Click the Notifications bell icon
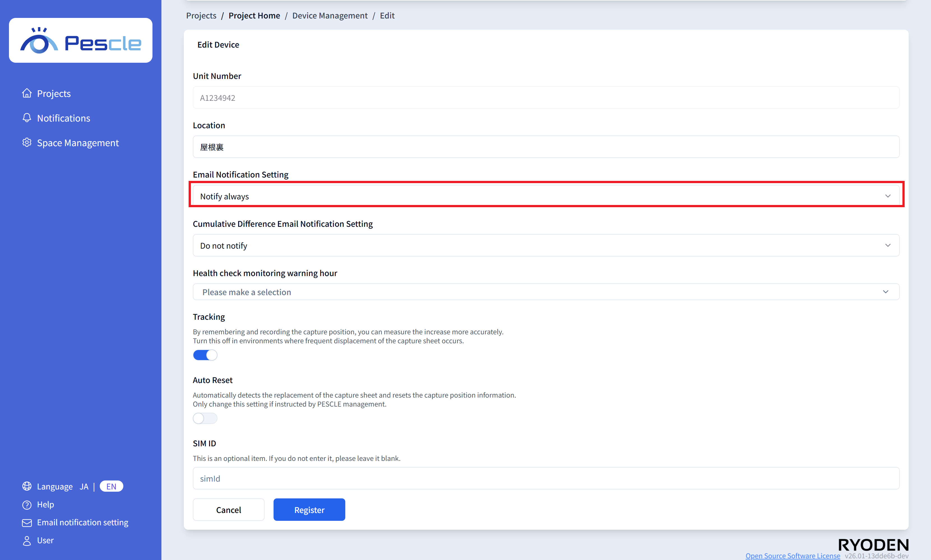 27,118
